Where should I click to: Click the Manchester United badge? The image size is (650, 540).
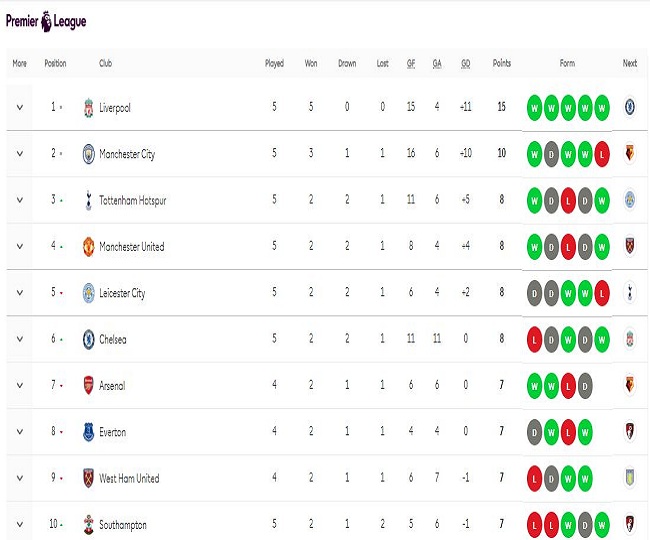[x=88, y=247]
